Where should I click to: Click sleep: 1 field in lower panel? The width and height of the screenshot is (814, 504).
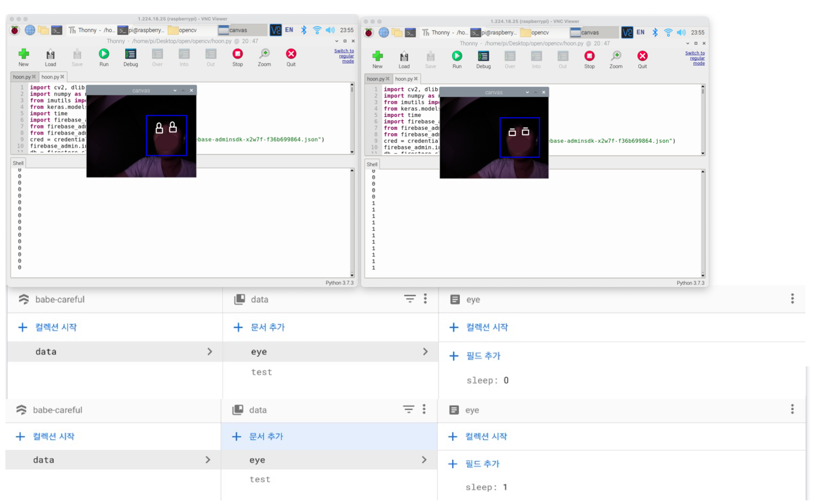486,487
